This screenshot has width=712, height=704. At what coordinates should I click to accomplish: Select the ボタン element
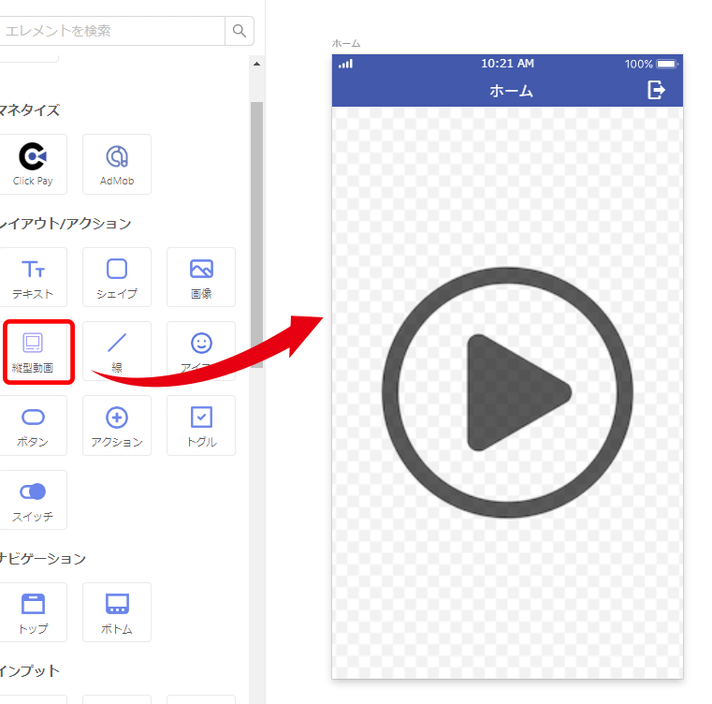(33, 426)
